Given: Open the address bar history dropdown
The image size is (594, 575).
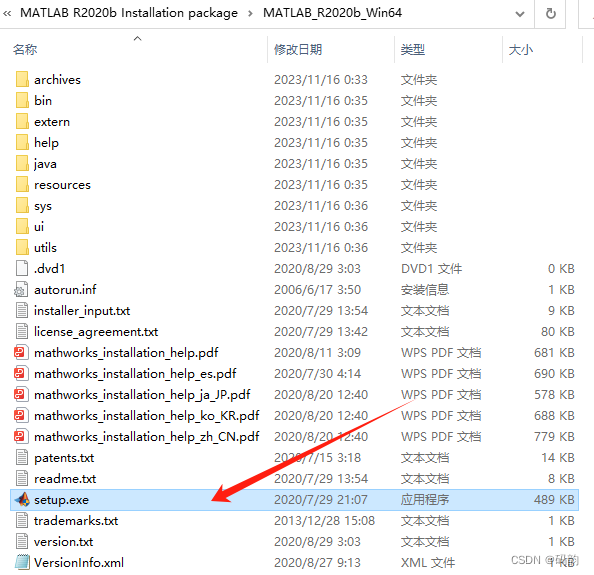Looking at the screenshot, I should click(520, 14).
